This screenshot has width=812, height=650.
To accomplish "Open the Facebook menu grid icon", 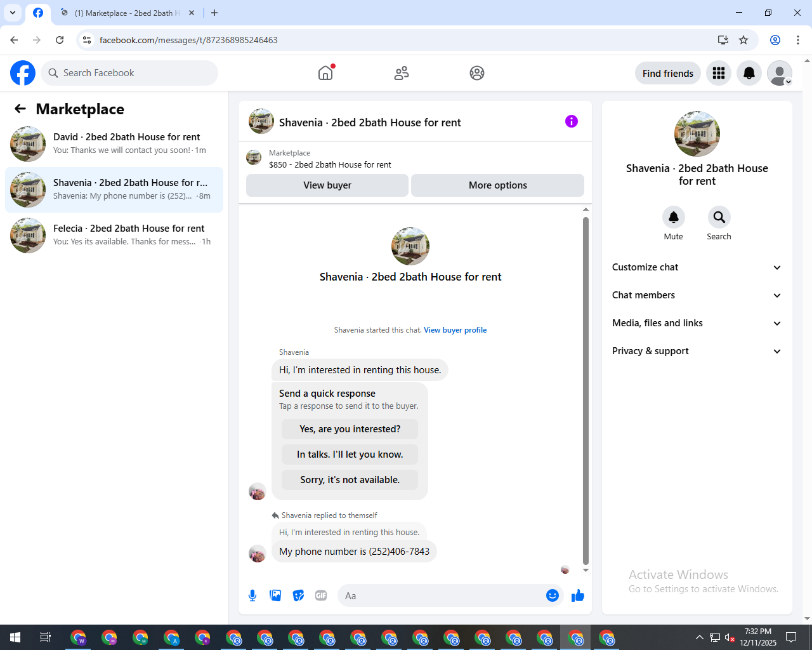I will (x=719, y=73).
